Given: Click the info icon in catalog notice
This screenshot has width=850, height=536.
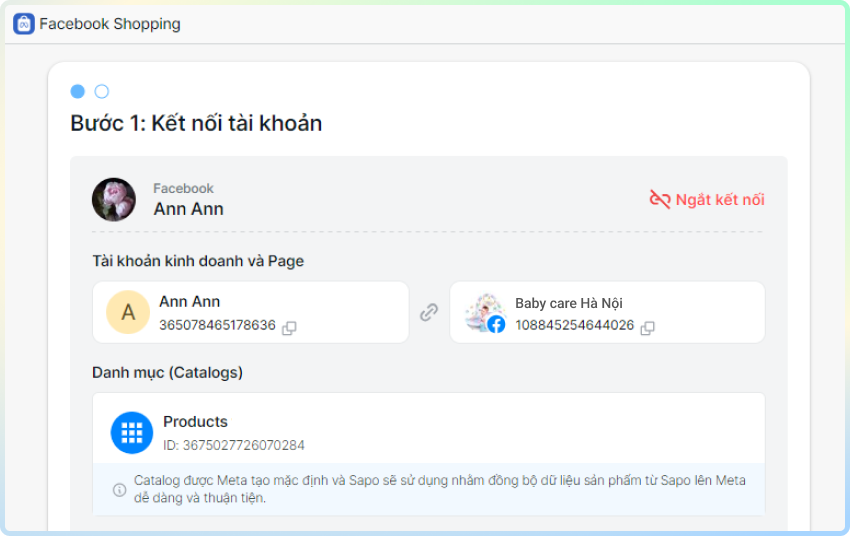Looking at the screenshot, I should click(119, 489).
